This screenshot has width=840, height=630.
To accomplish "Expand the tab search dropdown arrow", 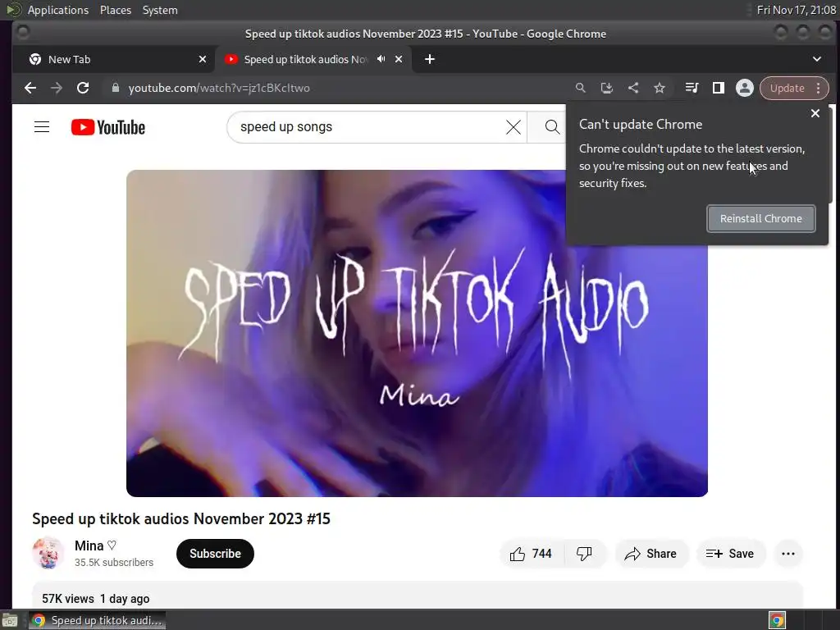I will (x=817, y=59).
